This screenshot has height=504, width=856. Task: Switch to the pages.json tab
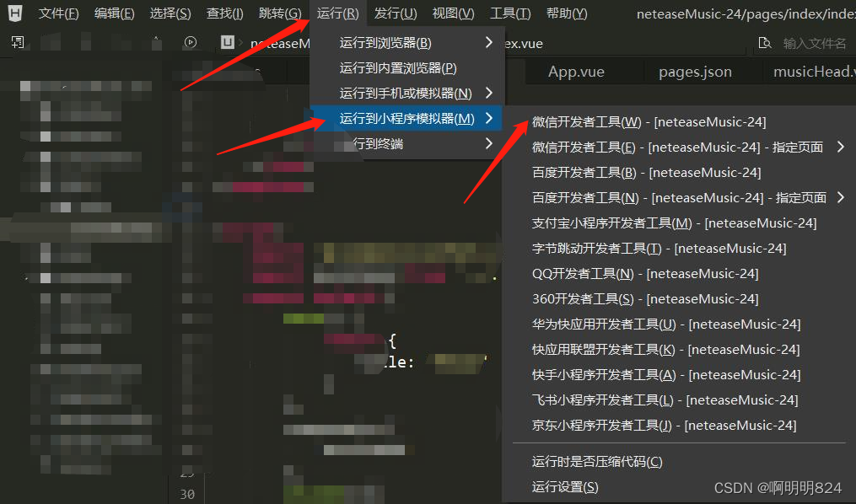(695, 72)
